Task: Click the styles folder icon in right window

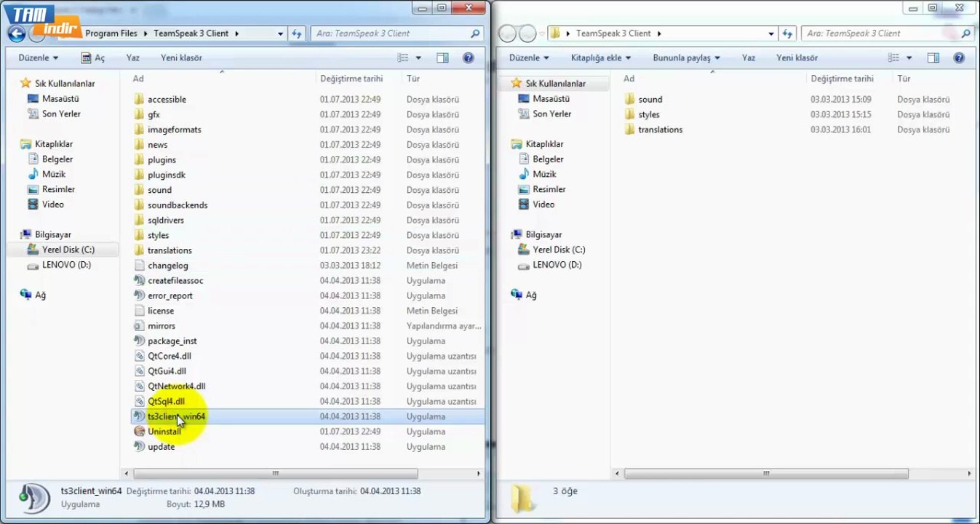Action: tap(631, 114)
